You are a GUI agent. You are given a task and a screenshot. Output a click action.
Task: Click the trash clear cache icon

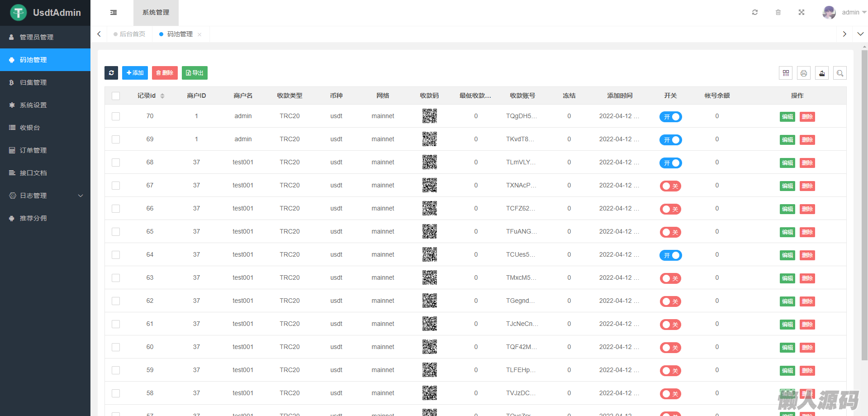778,12
